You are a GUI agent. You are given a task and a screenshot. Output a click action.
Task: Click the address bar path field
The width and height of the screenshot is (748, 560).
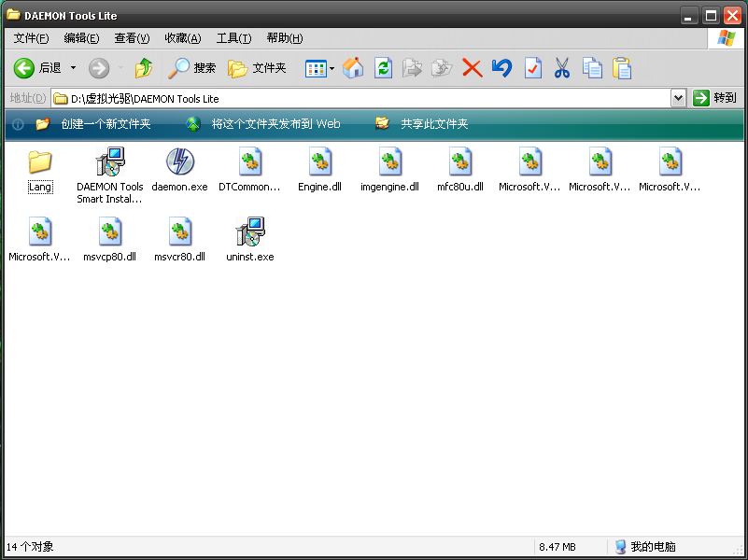point(364,98)
